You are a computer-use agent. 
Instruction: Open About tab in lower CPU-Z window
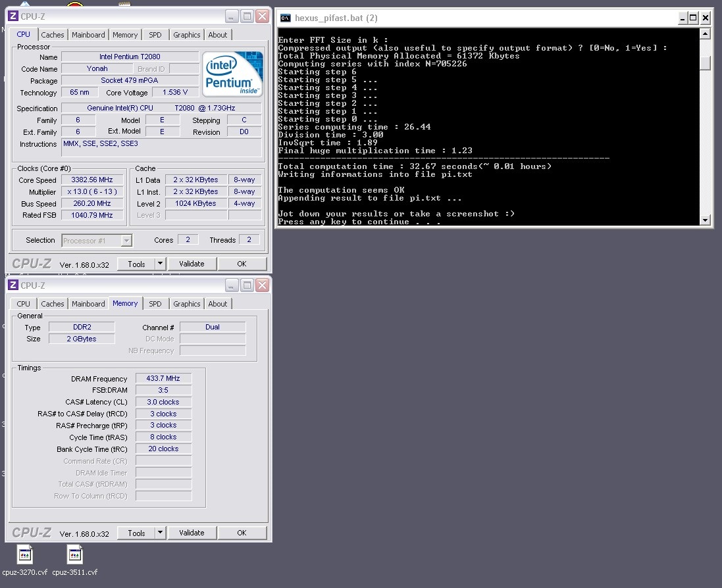click(x=217, y=304)
